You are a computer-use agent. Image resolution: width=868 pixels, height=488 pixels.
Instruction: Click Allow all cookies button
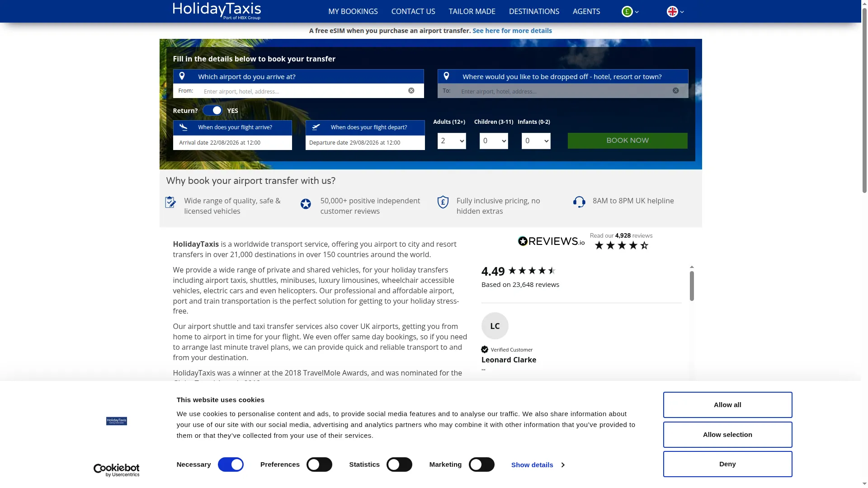(727, 405)
